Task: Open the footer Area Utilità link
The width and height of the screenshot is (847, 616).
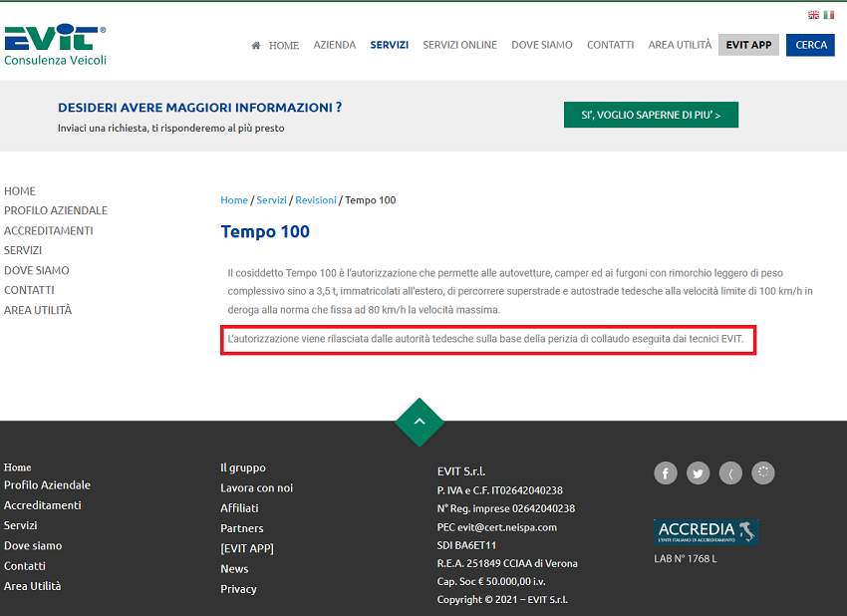Action: pyautogui.click(x=33, y=586)
